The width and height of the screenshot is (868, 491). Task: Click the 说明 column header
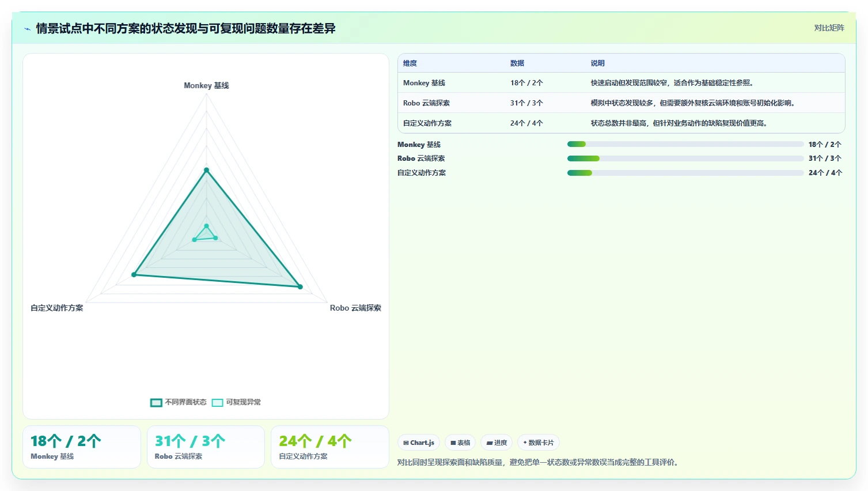pos(598,63)
